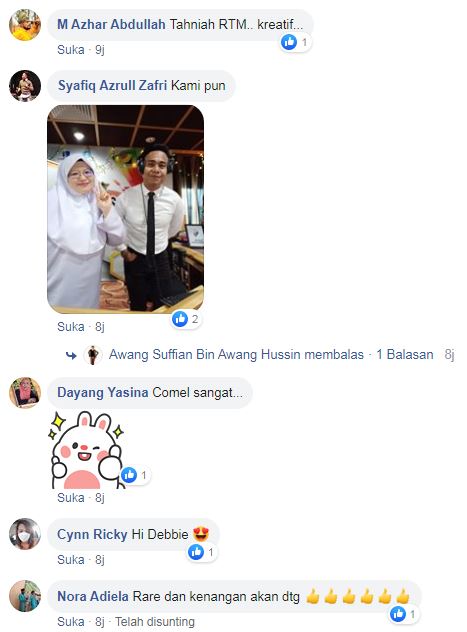Click Suka under Dayang Yasina's sticker
Image resolution: width=467 pixels, height=632 pixels.
click(71, 498)
